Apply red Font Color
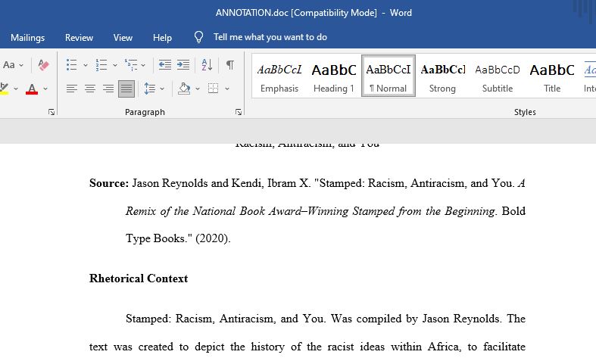The width and height of the screenshot is (596, 364). [32, 89]
